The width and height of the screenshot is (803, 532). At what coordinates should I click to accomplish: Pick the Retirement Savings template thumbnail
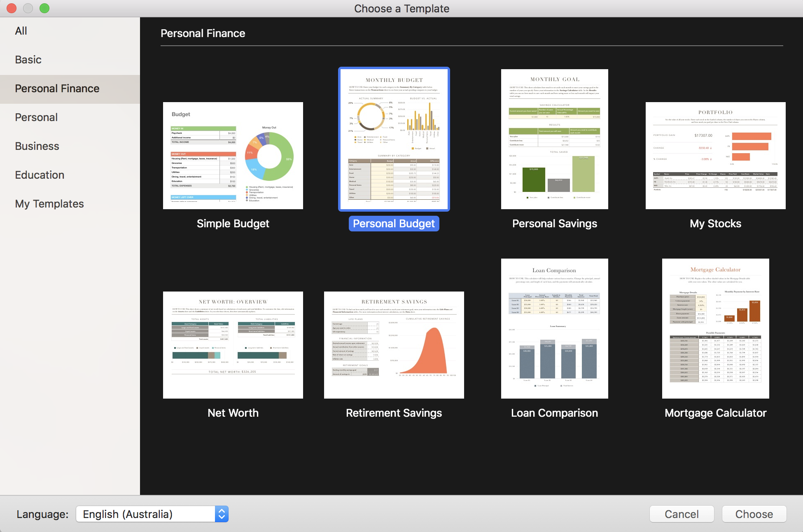[394, 345]
